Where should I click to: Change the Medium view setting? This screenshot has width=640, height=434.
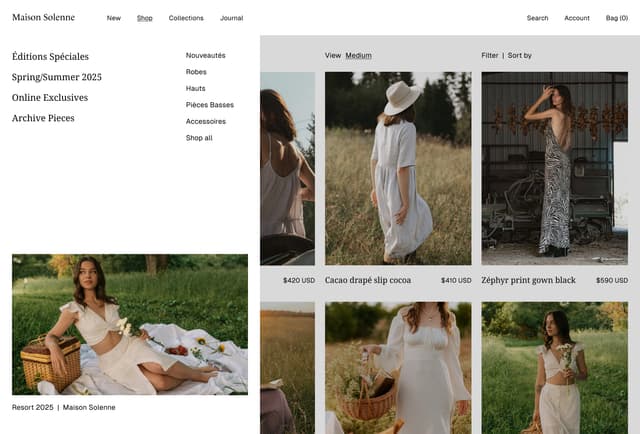coord(358,56)
